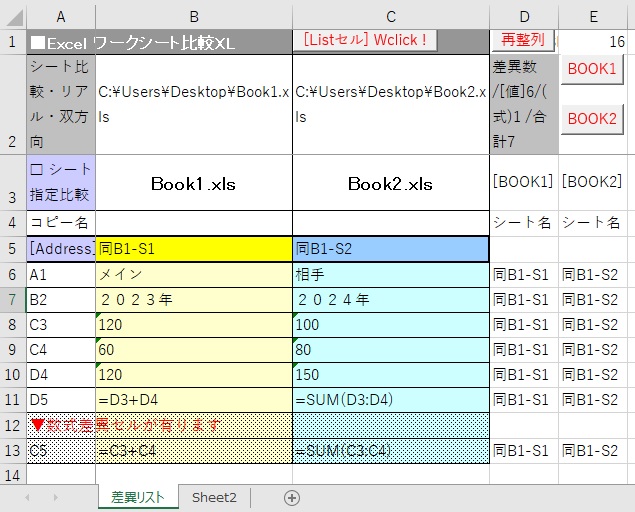Click the next sheet navigation arrow
The height and width of the screenshot is (512, 635).
tap(54, 497)
